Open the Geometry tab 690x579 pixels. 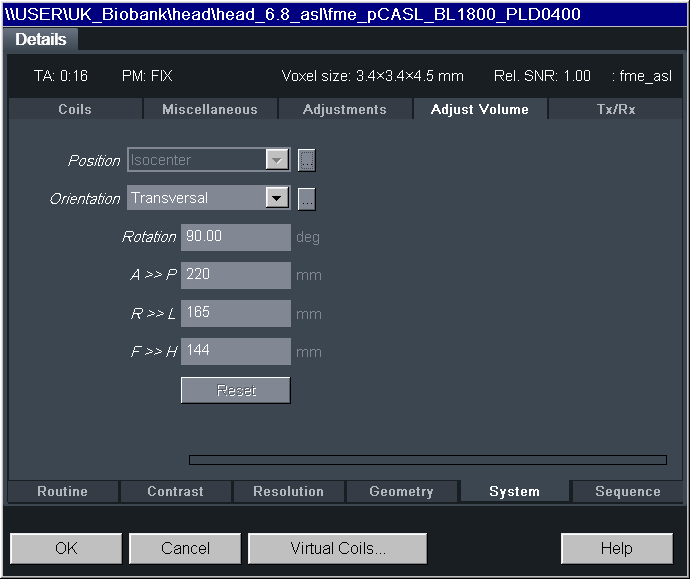pos(401,491)
